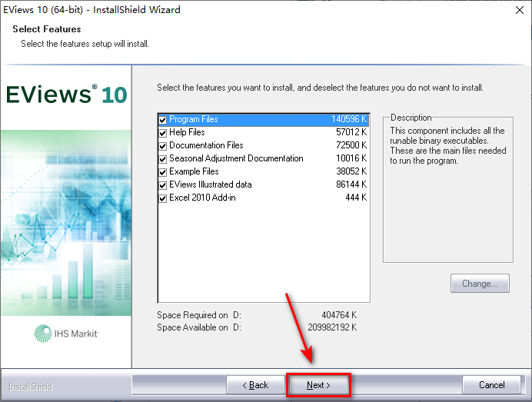Click the 10016 K size value
Viewport: 532px width, 402px height.
(x=351, y=158)
